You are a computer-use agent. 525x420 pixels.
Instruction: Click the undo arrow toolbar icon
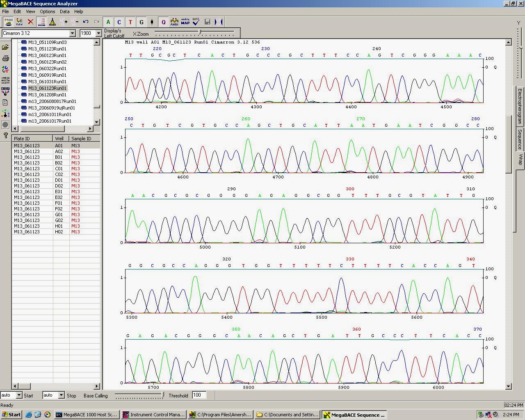[86, 22]
